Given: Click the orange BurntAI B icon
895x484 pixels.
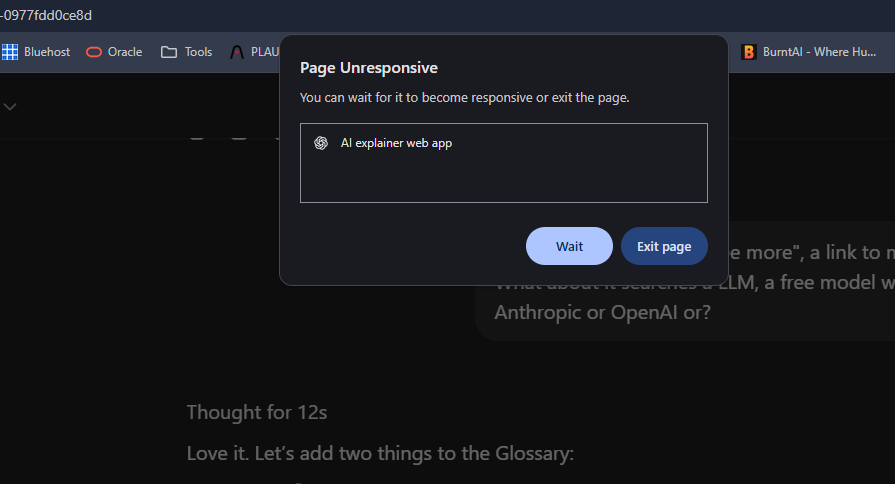Looking at the screenshot, I should click(x=748, y=52).
